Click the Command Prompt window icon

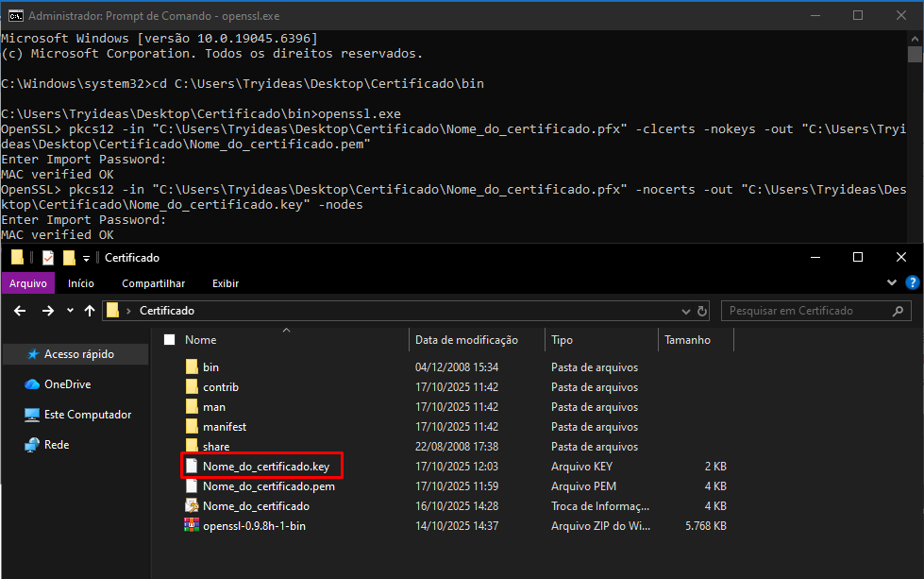pyautogui.click(x=15, y=15)
